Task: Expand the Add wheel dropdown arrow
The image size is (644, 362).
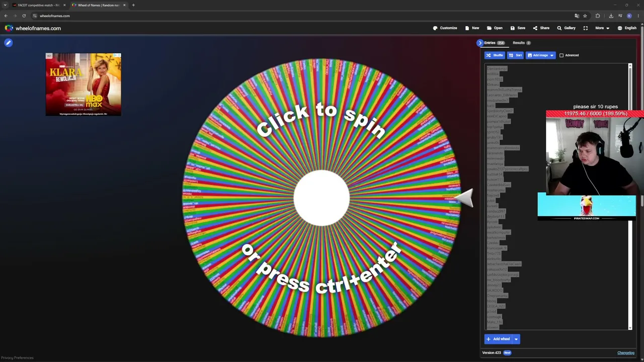Action: pos(516,339)
